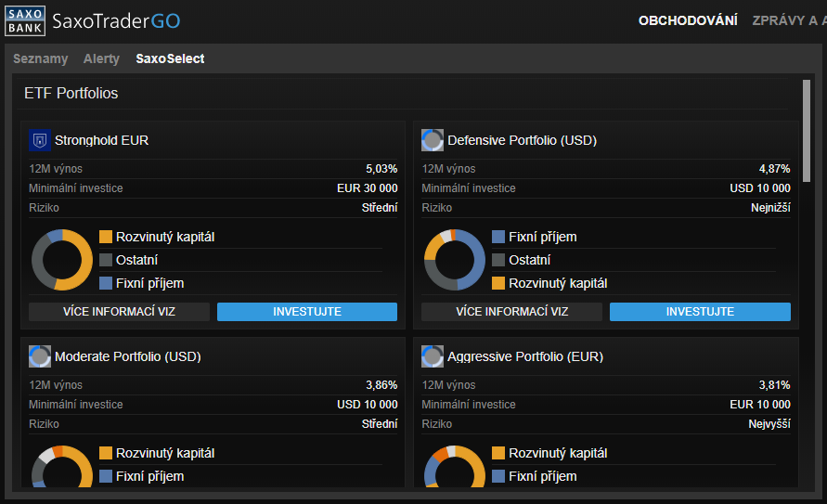The width and height of the screenshot is (827, 504).
Task: Click the 3,86% return value
Action: click(381, 385)
